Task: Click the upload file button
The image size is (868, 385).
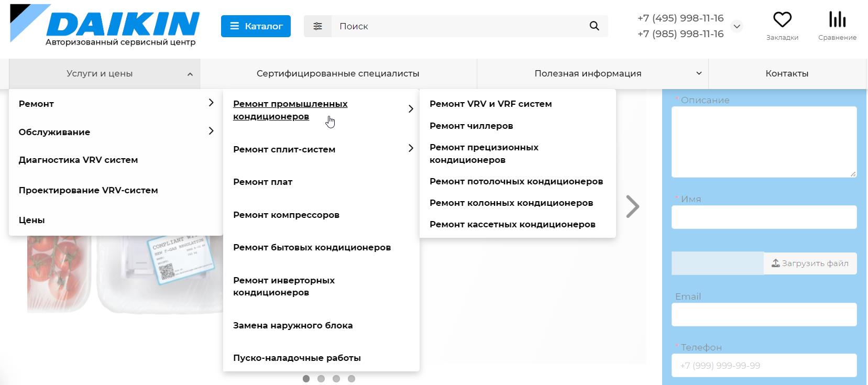Action: pyautogui.click(x=810, y=263)
